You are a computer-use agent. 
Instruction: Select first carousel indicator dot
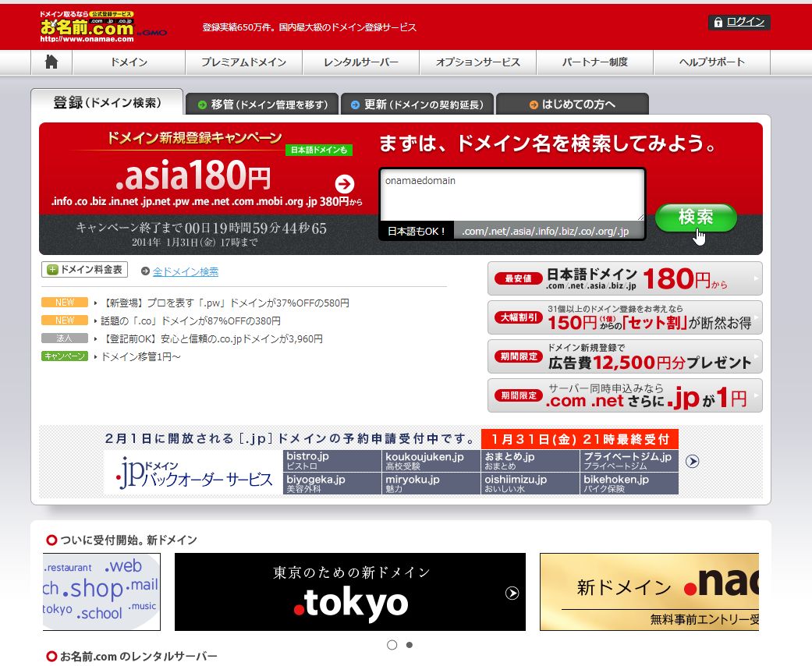coord(392,645)
